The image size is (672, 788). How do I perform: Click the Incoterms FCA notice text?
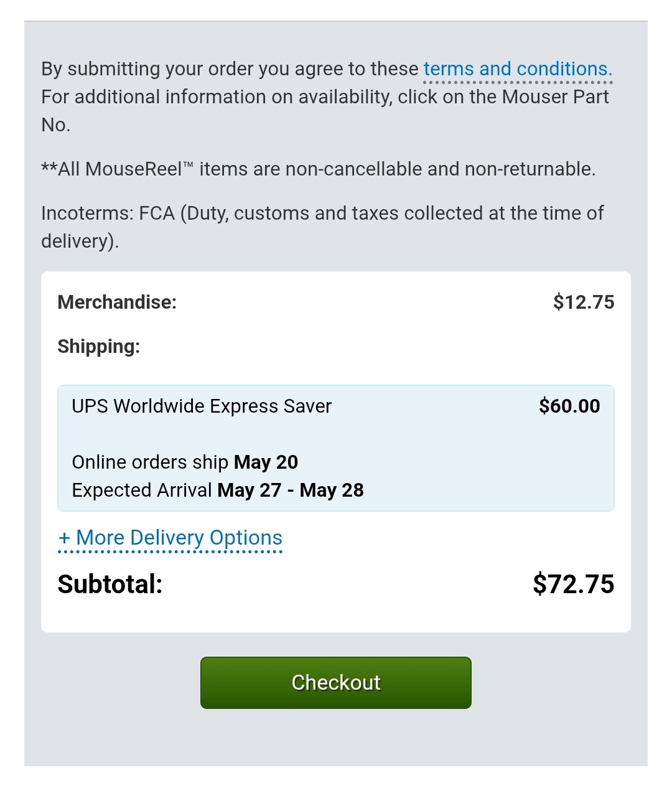point(322,227)
